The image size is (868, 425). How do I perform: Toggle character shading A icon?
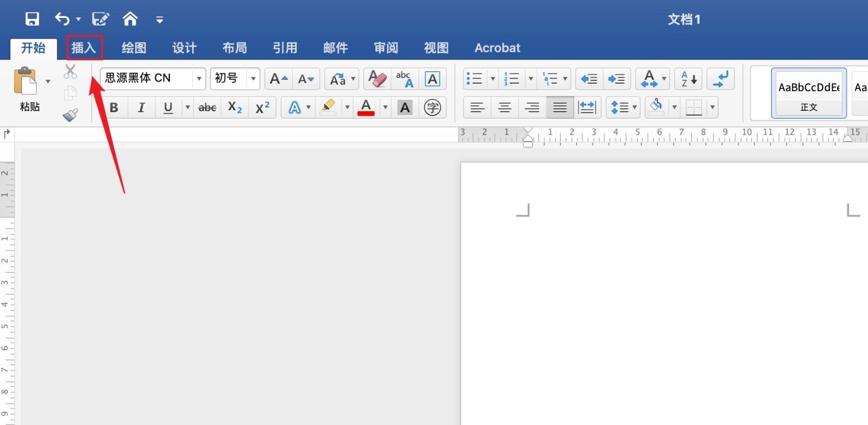tap(405, 107)
